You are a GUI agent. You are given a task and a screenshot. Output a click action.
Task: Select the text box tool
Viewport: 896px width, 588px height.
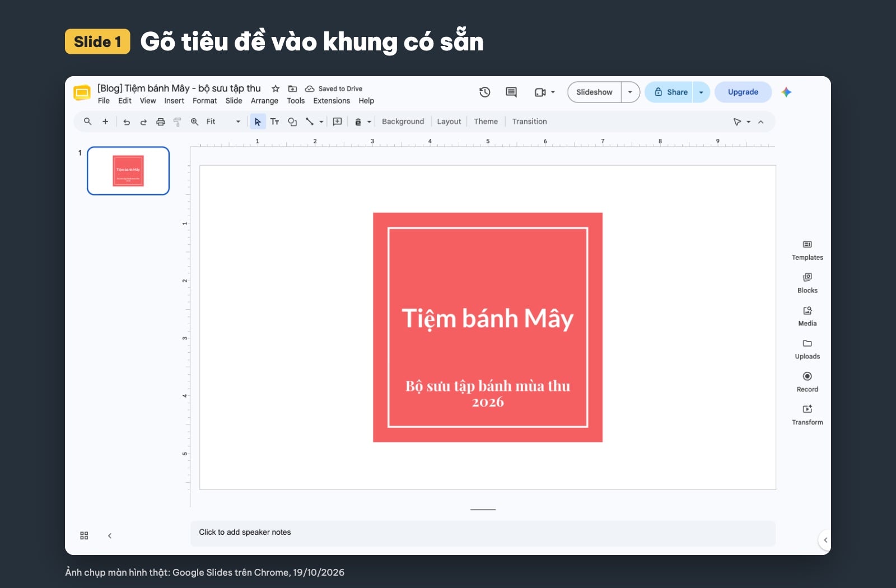point(274,122)
